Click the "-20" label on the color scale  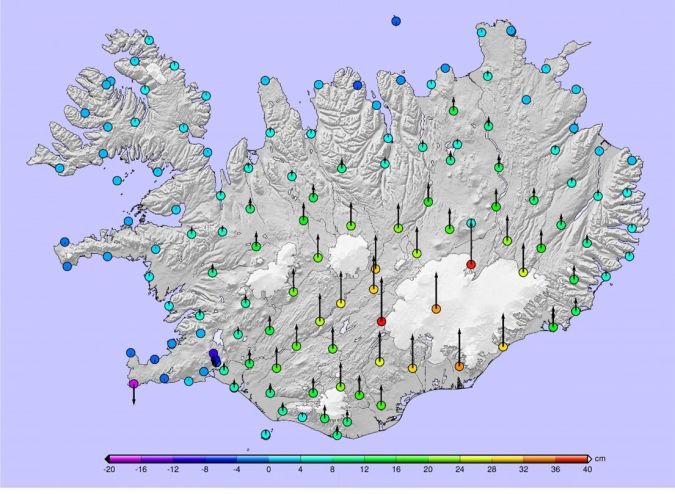click(x=109, y=469)
